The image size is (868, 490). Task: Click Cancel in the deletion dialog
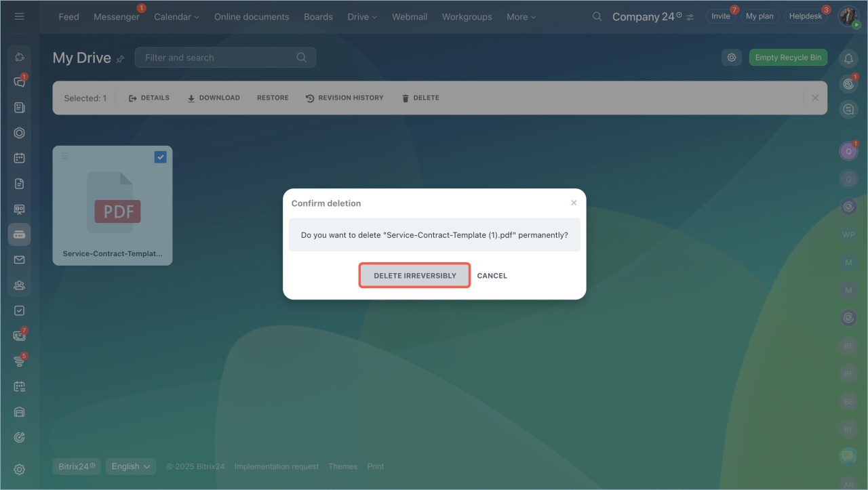(492, 276)
